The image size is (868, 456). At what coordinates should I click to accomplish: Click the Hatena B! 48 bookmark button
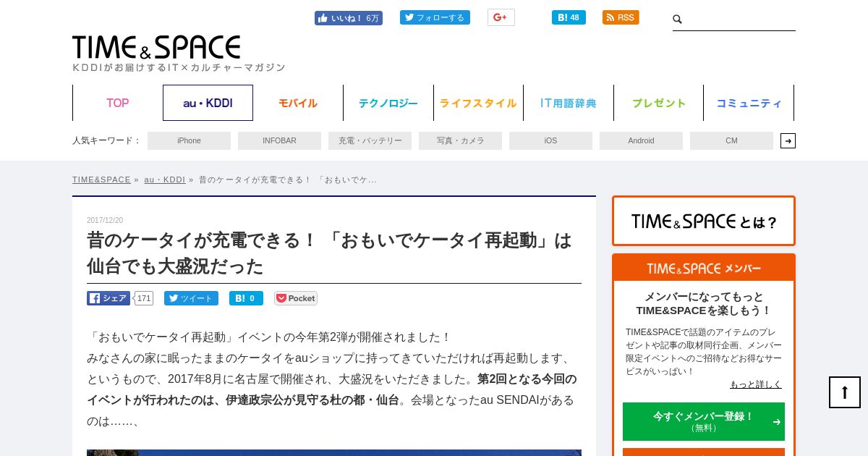pyautogui.click(x=569, y=17)
